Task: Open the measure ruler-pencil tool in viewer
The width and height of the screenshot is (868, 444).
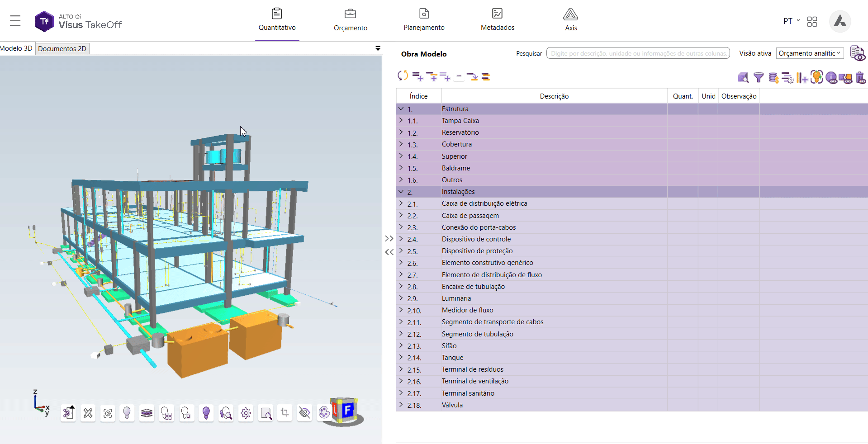Action: coord(88,413)
